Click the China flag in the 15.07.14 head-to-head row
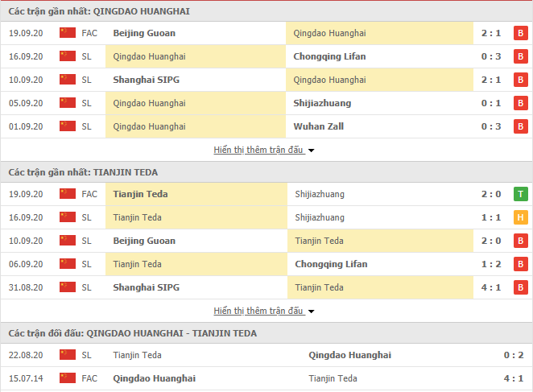The image size is (533, 392). point(68,378)
